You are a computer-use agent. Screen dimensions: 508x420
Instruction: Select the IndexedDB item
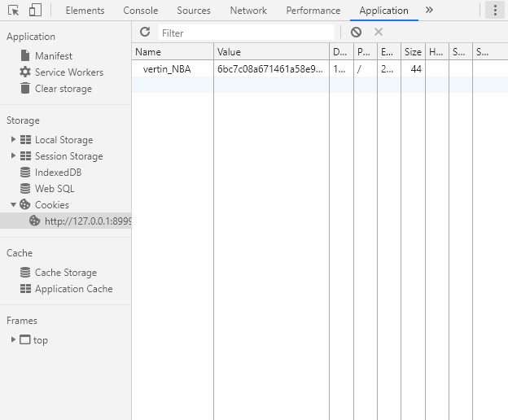pos(58,173)
